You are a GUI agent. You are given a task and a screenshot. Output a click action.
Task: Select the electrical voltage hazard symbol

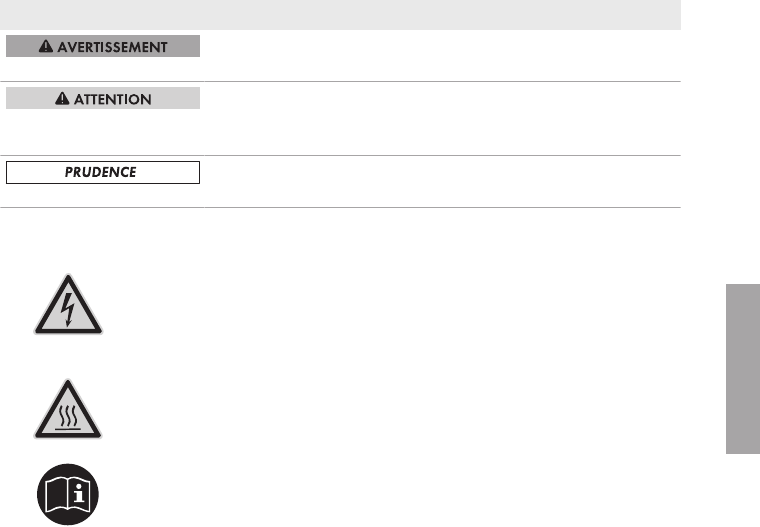[x=68, y=304]
